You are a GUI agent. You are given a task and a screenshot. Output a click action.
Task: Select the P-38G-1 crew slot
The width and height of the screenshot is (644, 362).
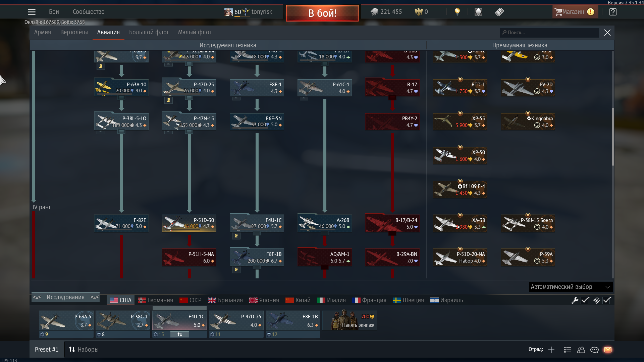(x=123, y=321)
